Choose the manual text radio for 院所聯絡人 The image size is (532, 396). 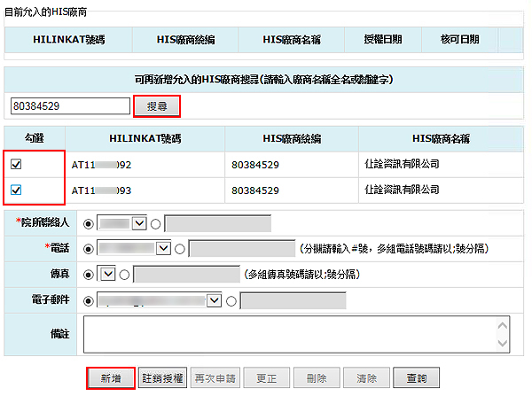point(155,223)
